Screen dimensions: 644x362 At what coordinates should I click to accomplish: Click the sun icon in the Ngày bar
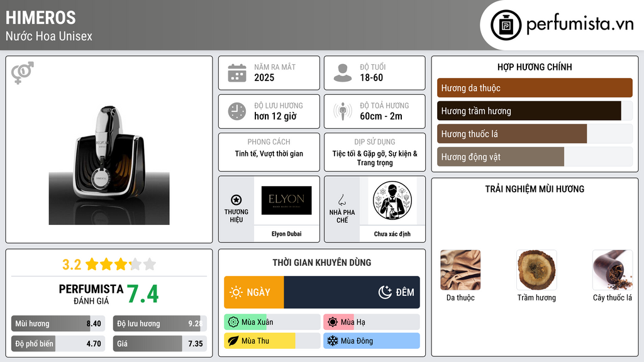236,292
